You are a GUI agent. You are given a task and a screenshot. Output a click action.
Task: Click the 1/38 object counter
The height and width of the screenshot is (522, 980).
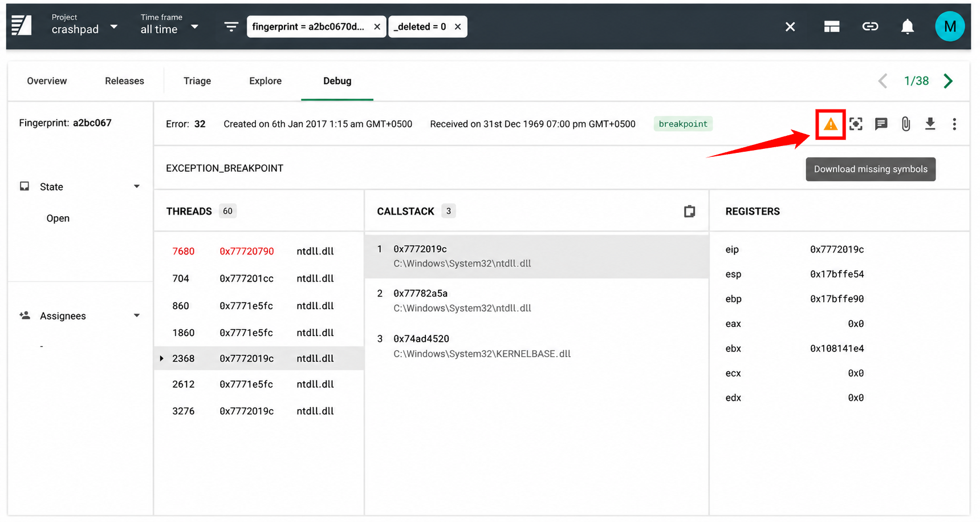916,81
